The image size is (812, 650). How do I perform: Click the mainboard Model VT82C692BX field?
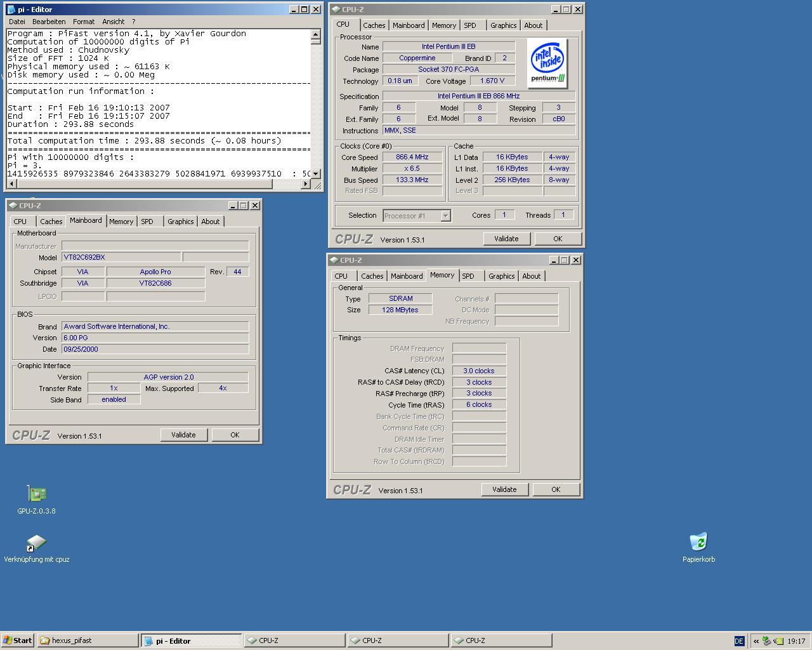tap(121, 258)
